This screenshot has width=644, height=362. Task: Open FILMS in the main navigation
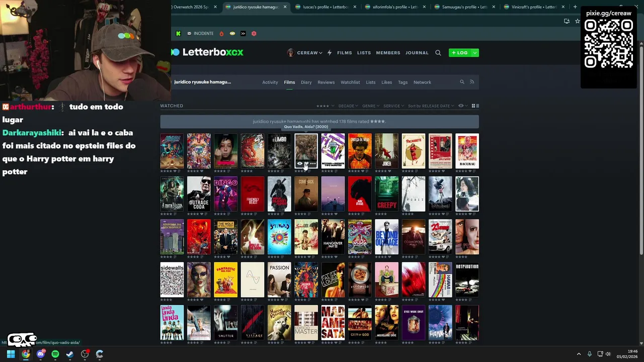[345, 53]
